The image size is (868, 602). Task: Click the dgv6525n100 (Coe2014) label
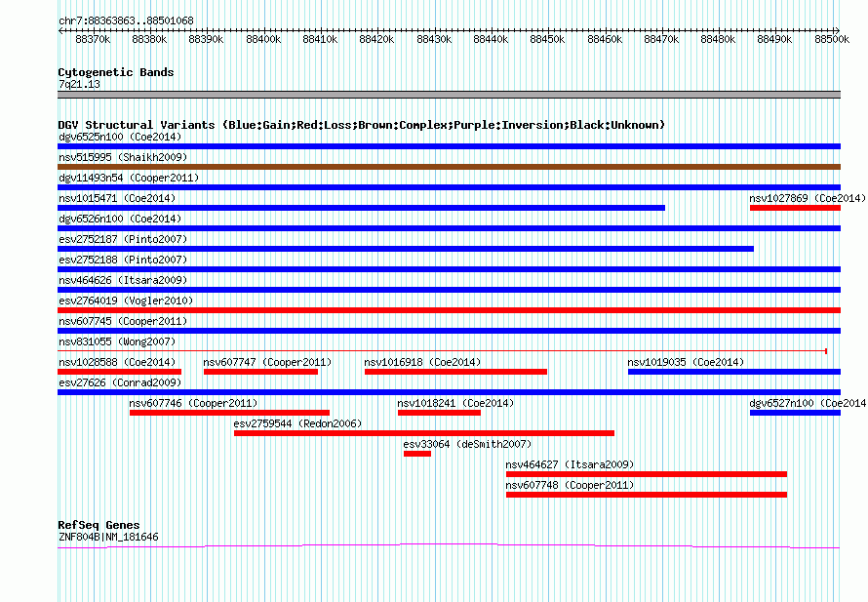[120, 137]
